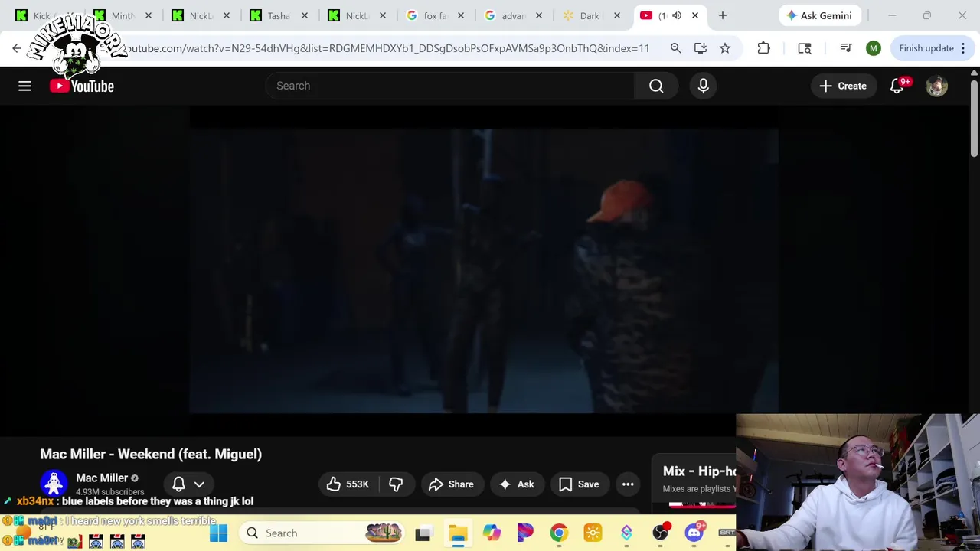
Task: Focus the YouTube search field
Action: pyautogui.click(x=449, y=86)
